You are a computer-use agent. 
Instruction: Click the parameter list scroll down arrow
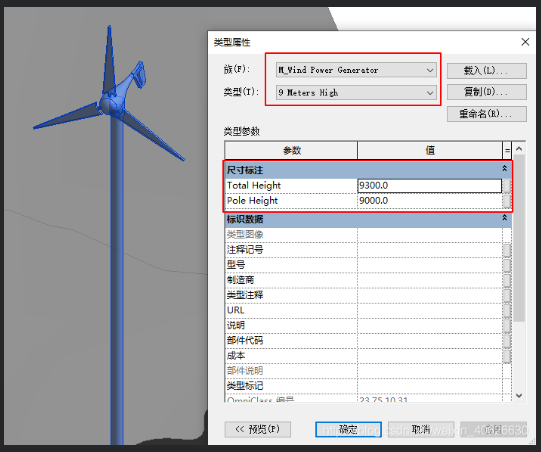point(519,395)
